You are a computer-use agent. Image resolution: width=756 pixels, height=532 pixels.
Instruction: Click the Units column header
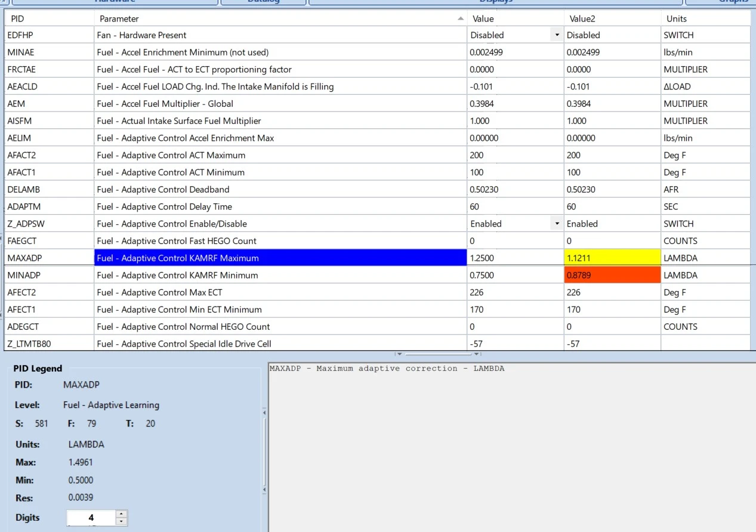(x=705, y=18)
